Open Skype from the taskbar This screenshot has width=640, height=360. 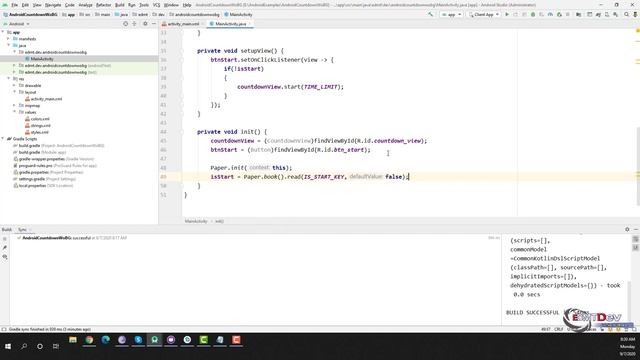[138, 340]
